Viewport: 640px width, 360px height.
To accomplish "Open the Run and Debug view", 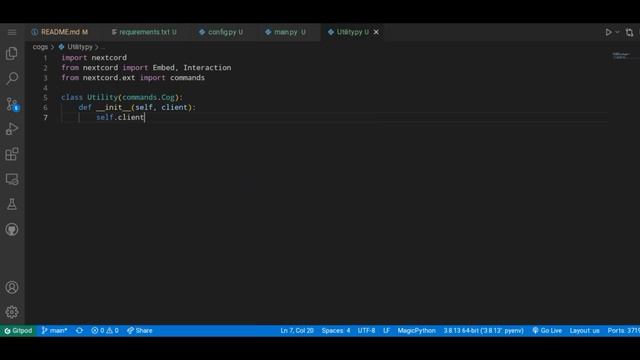I will [12, 129].
